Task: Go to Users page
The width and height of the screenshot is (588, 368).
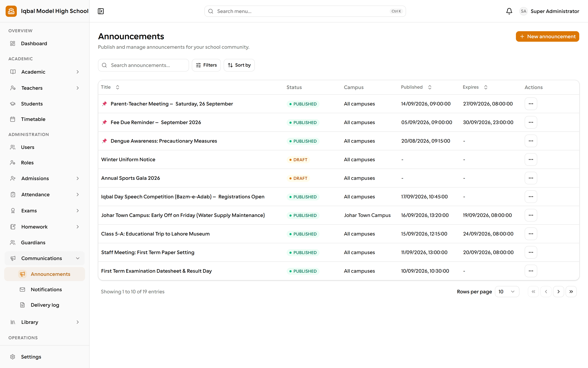Action: point(45,147)
